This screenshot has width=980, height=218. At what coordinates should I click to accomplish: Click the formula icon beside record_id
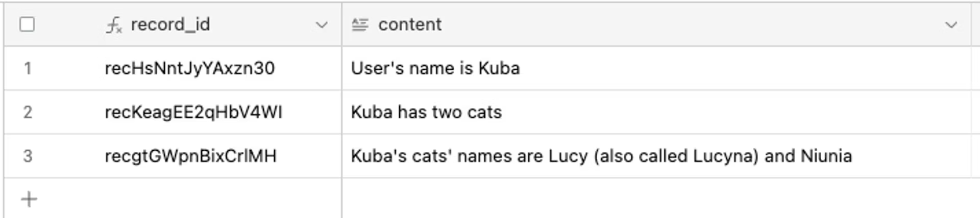pyautogui.click(x=114, y=25)
